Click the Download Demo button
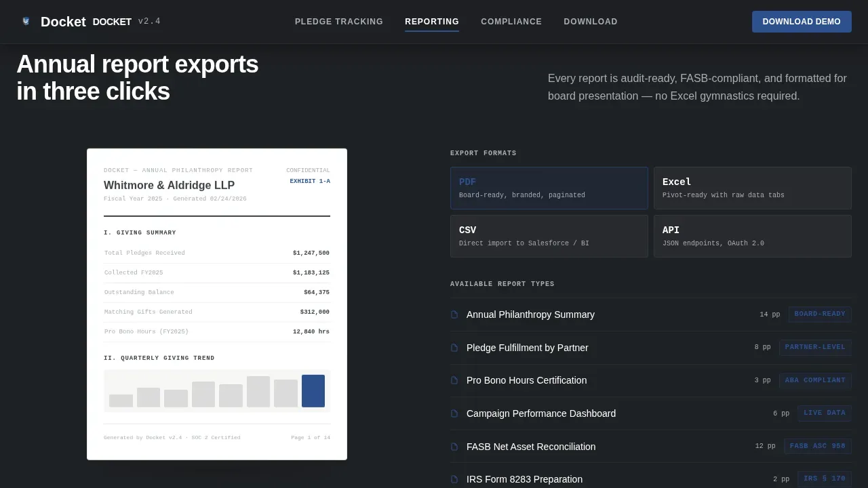The height and width of the screenshot is (488, 868). click(802, 22)
